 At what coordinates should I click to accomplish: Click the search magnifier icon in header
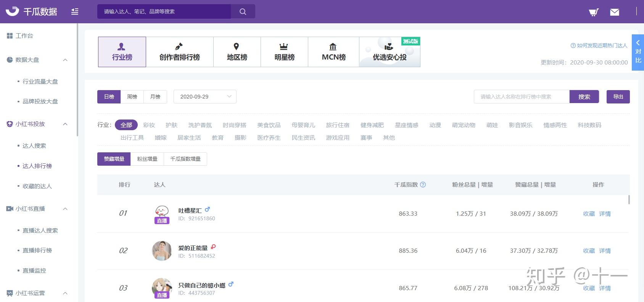pyautogui.click(x=243, y=11)
